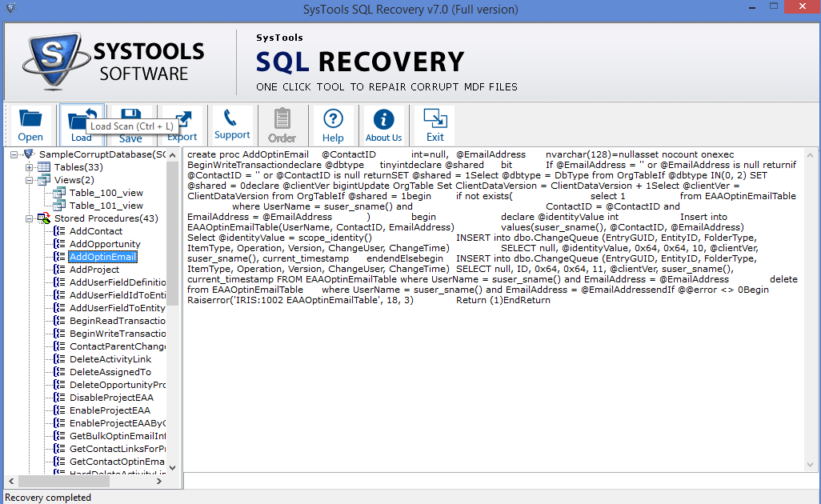
Task: Click the database icon beside SampleCorruptDatabase
Action: (x=29, y=154)
